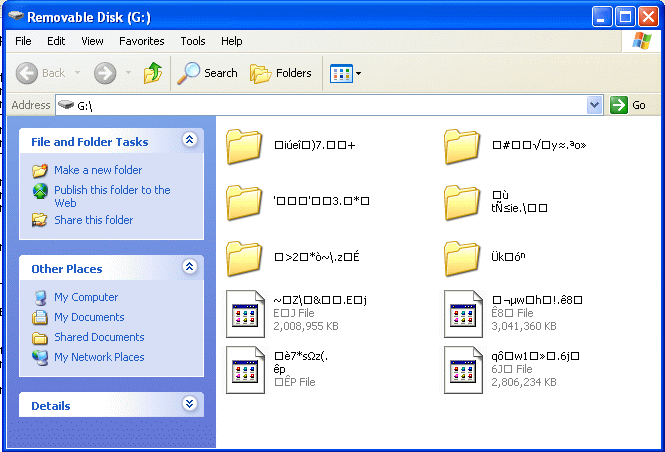Expand the Details panel

click(189, 405)
